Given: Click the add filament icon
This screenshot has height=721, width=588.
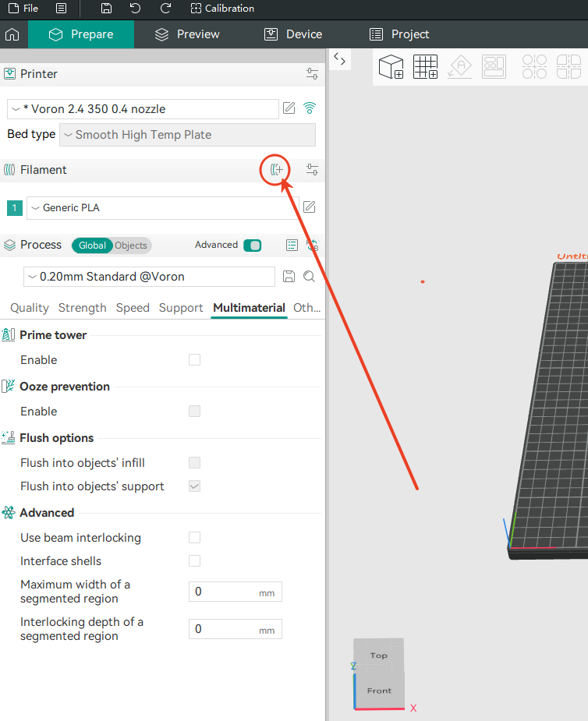Looking at the screenshot, I should [x=276, y=170].
